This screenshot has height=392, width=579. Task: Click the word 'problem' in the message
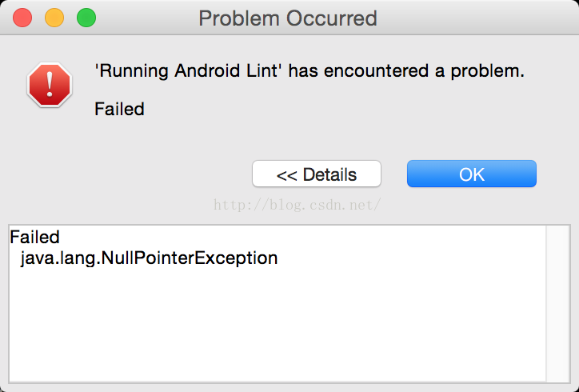tap(487, 71)
